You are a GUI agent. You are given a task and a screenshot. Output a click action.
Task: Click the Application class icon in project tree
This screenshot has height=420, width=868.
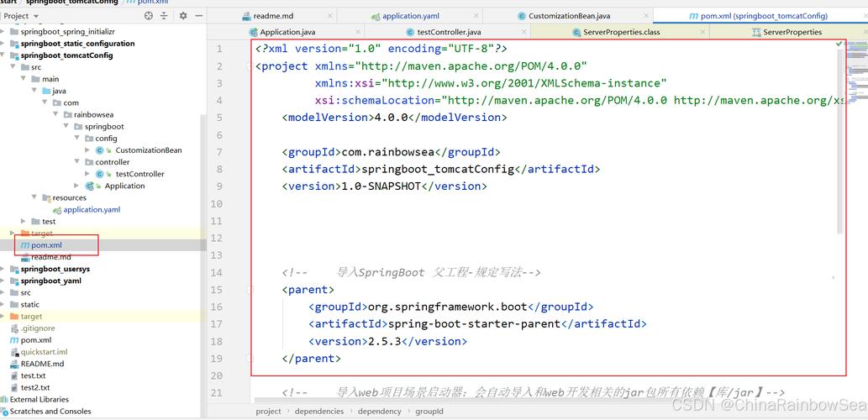click(x=89, y=186)
